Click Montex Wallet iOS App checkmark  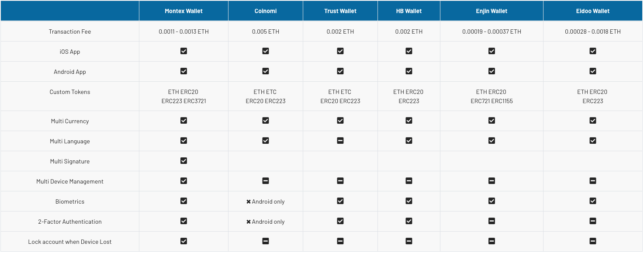[184, 51]
